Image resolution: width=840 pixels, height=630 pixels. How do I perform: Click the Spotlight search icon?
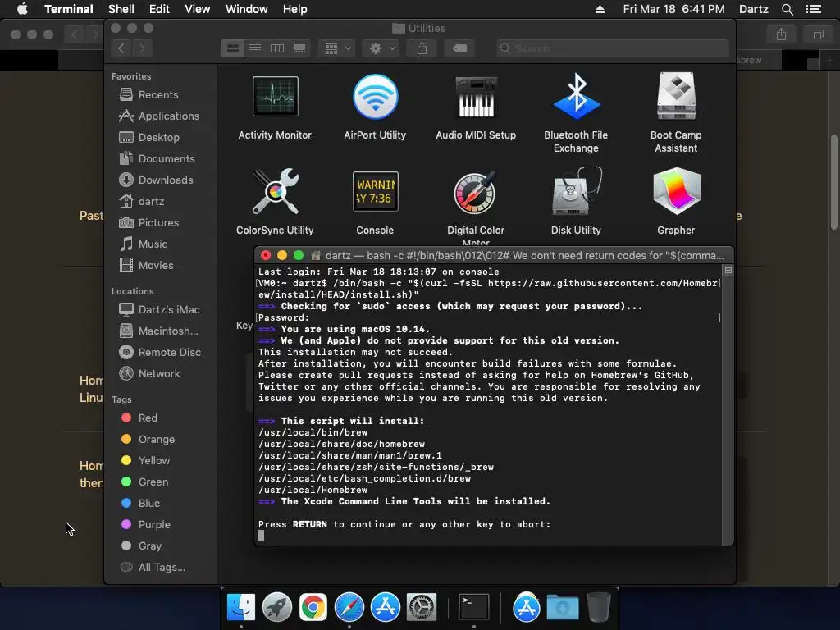click(787, 9)
